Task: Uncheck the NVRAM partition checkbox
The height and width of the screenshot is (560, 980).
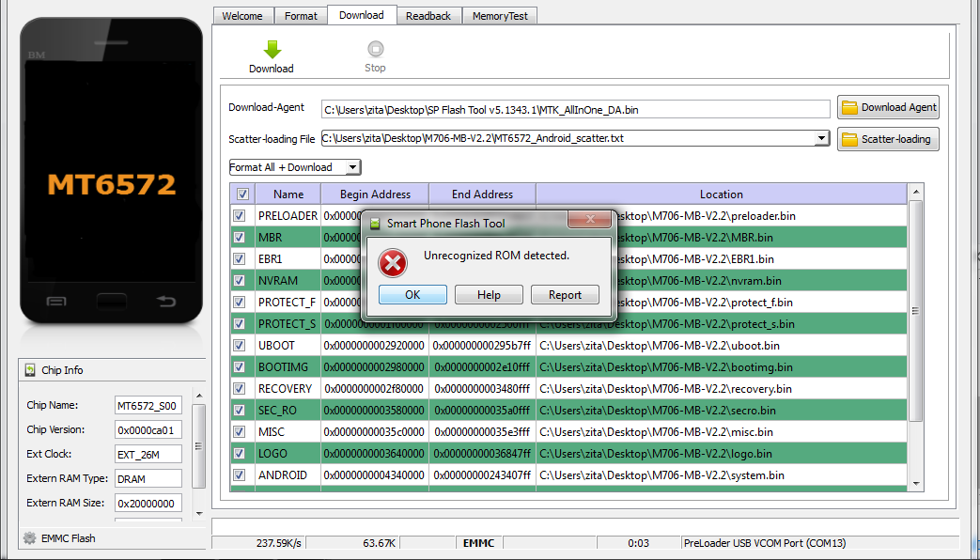Action: [x=239, y=281]
